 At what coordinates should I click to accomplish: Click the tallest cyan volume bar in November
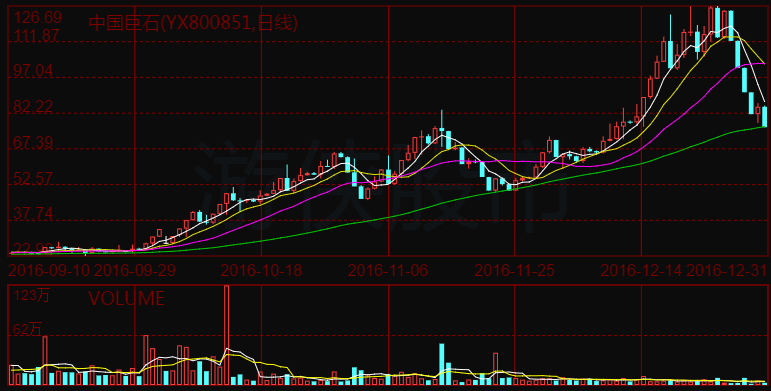click(442, 364)
